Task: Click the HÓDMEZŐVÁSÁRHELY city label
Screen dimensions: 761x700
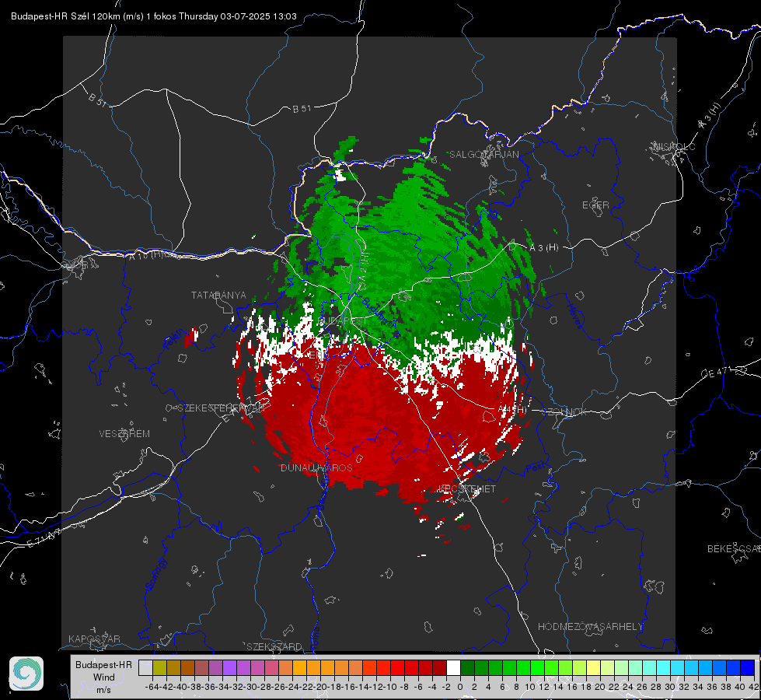Action: 590,627
